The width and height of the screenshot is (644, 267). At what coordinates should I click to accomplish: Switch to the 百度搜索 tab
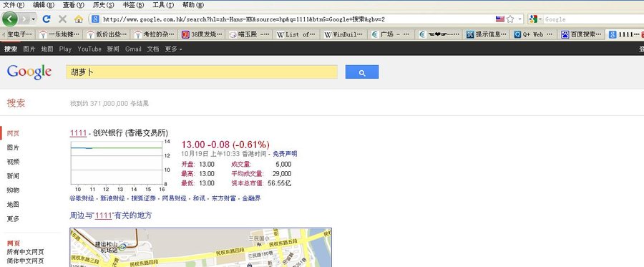(582, 34)
